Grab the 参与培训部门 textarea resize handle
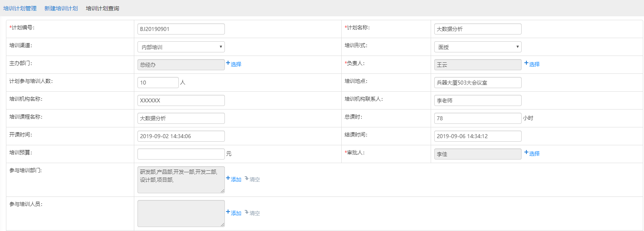The width and height of the screenshot is (644, 231). 222,191
